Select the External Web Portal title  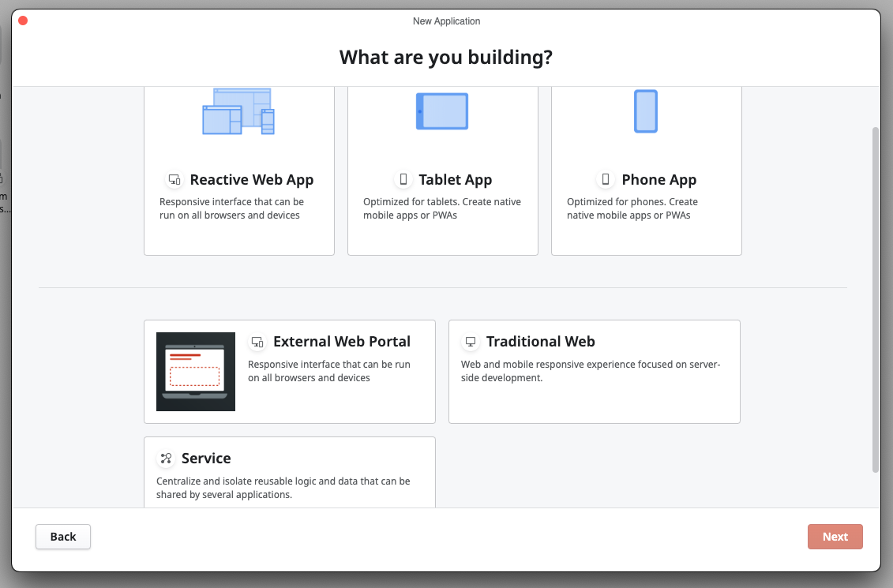pos(342,342)
